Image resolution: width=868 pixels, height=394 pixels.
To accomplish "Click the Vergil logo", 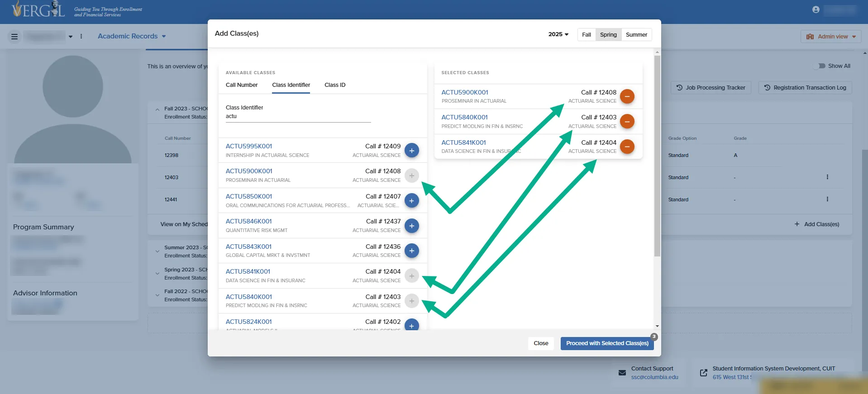I will click(38, 9).
